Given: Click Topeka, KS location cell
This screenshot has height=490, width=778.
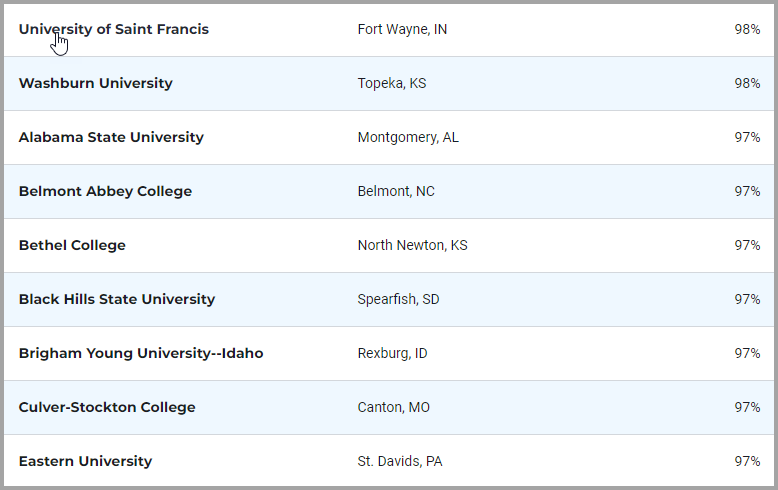Looking at the screenshot, I should [x=392, y=83].
